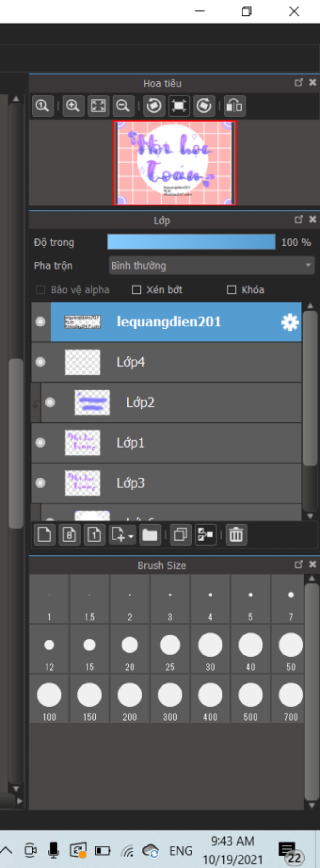320x868 pixels.
Task: Open the Pha trộn blend mode dropdown
Action: 212,266
